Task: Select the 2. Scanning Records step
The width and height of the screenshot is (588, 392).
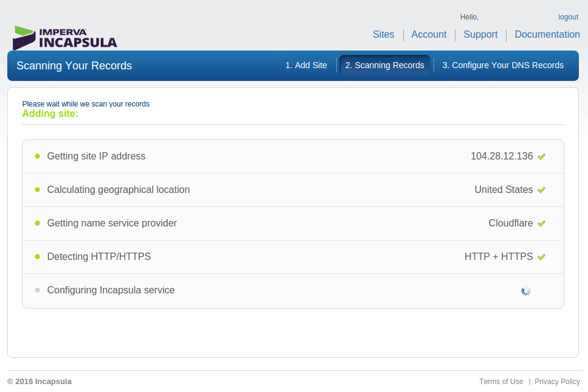Action: coord(384,65)
